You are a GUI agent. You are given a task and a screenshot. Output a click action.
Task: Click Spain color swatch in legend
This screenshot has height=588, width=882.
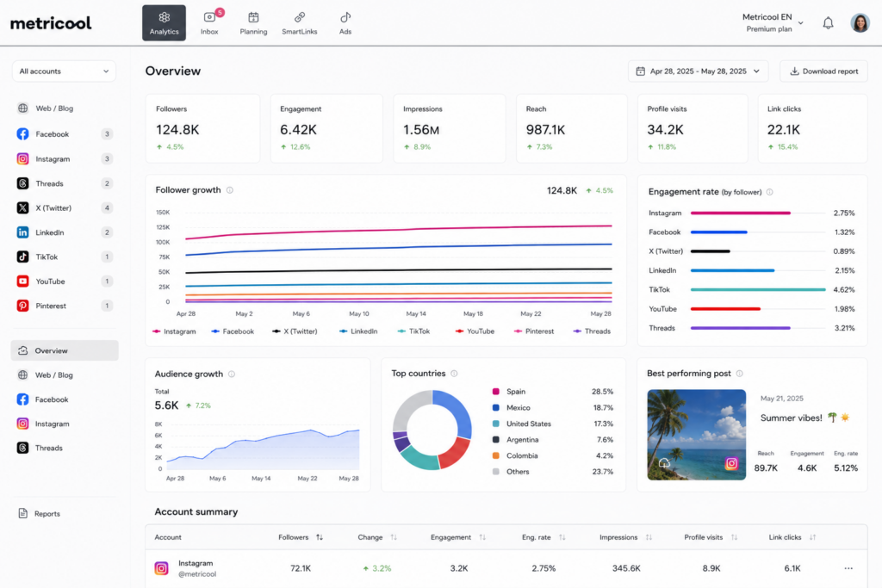[495, 391]
